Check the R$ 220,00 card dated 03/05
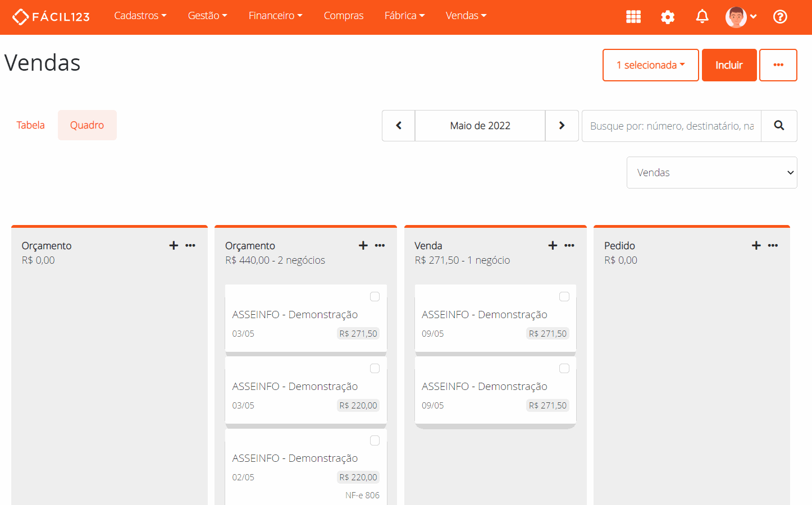The height and width of the screenshot is (505, 812). point(375,369)
